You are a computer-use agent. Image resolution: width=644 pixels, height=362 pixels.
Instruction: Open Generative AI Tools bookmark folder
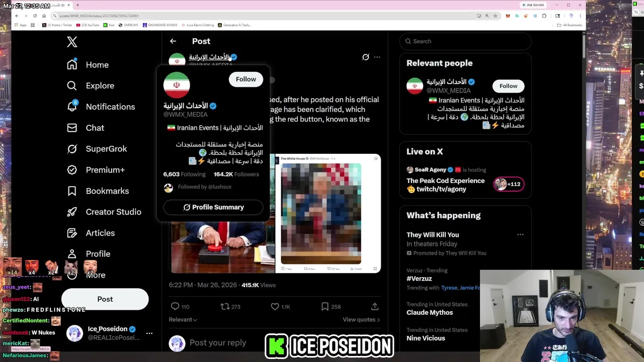pyautogui.click(x=235, y=25)
